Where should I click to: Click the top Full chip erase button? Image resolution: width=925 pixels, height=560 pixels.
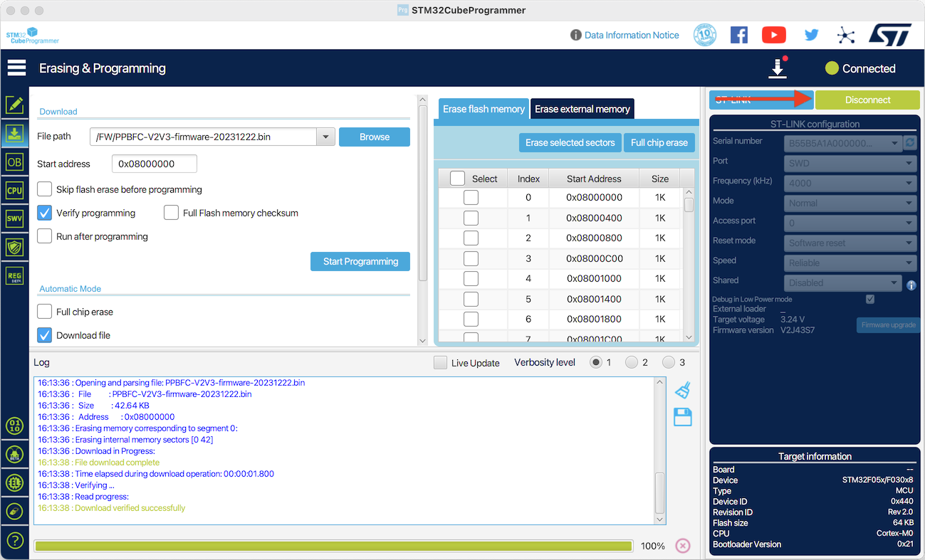[x=659, y=142]
